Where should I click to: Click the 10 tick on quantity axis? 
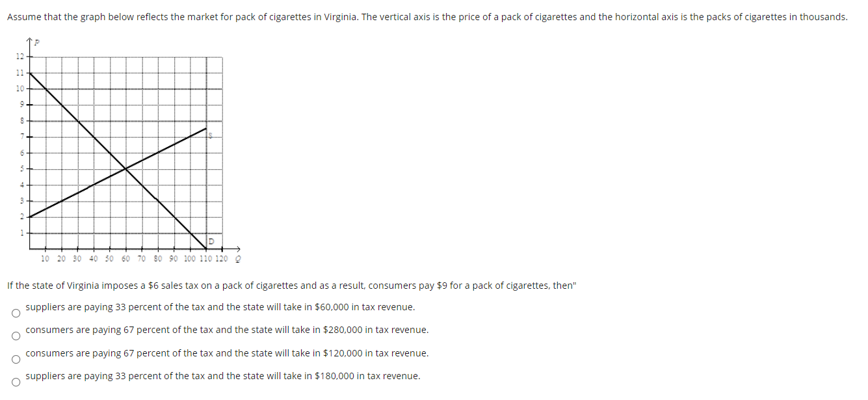[x=45, y=259]
